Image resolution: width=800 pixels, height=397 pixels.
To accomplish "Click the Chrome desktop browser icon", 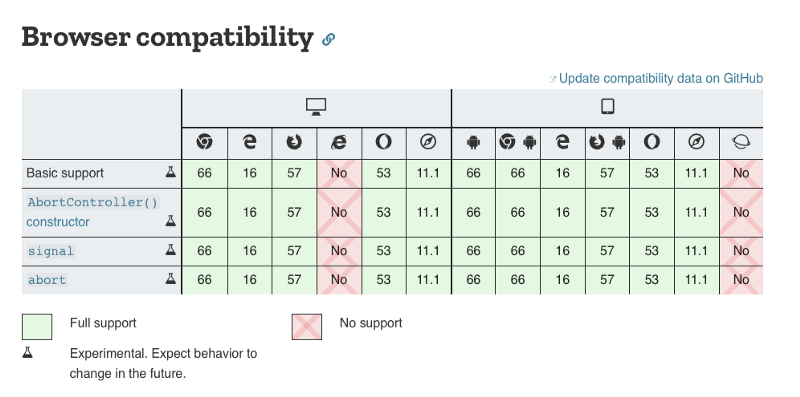I will pos(205,142).
